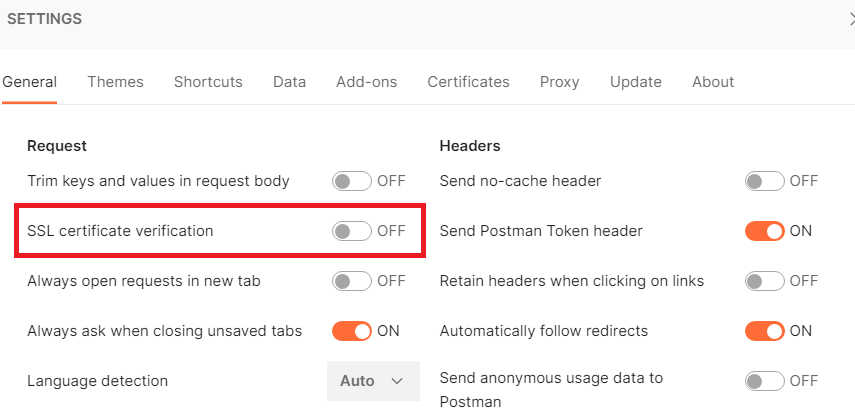Select the Data tab
855x410 pixels.
coord(289,82)
